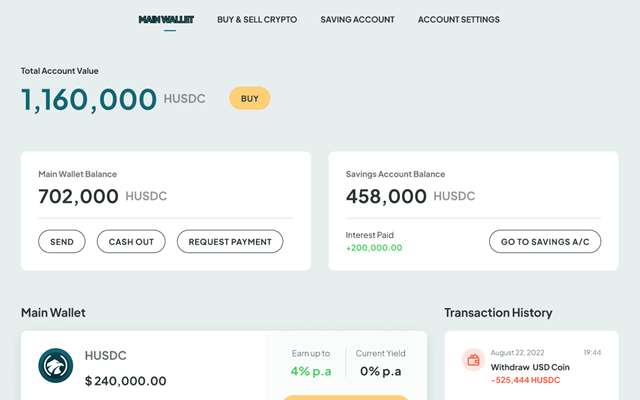This screenshot has width=640, height=400.
Task: Click the 0% p.a current yield
Action: 380,371
